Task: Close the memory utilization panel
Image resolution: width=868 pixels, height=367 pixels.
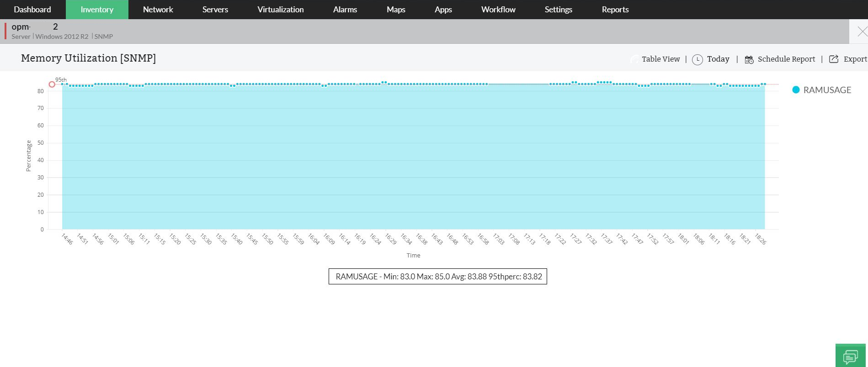Action: pos(862,31)
